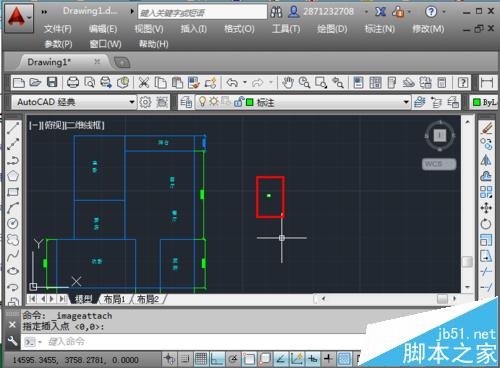Open the Linear Dimension tool
This screenshot has height=368, width=500.
[x=487, y=82]
